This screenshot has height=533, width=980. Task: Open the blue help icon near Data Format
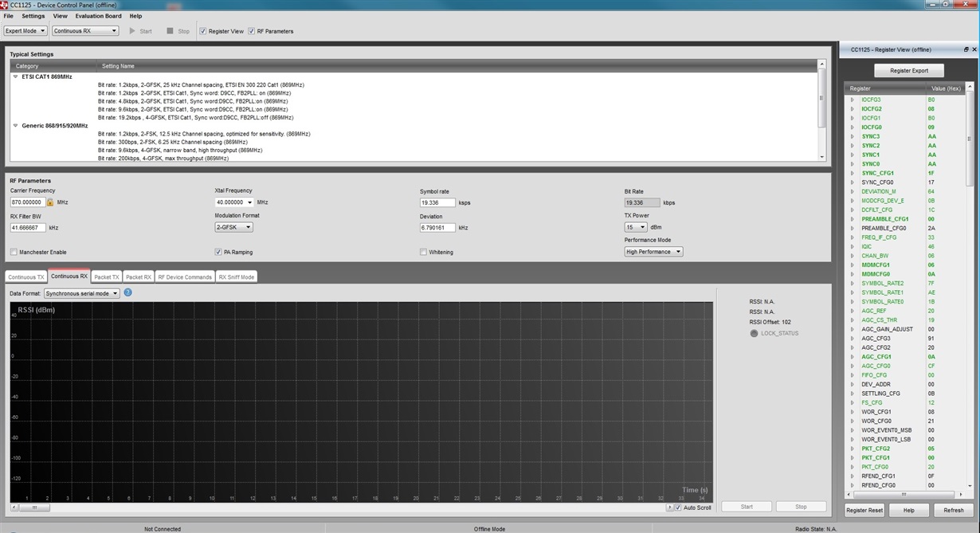coord(127,293)
